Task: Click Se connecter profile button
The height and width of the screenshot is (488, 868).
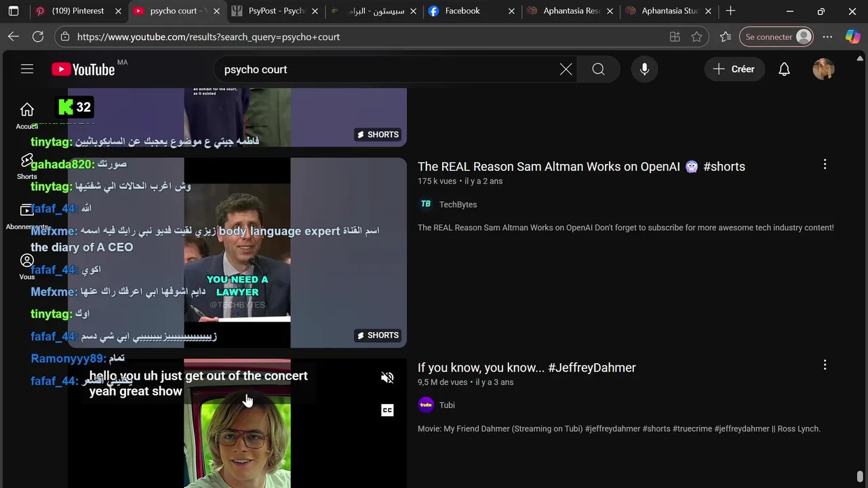Action: pos(776,37)
